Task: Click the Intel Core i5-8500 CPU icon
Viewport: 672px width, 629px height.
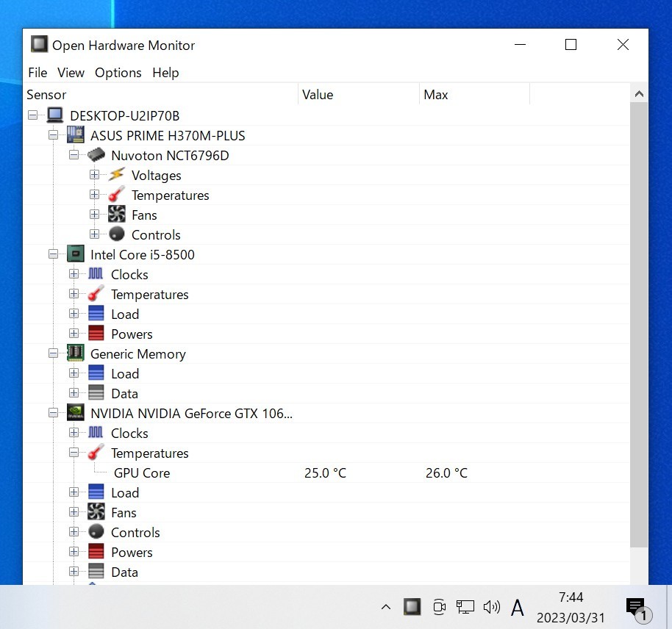Action: (76, 254)
